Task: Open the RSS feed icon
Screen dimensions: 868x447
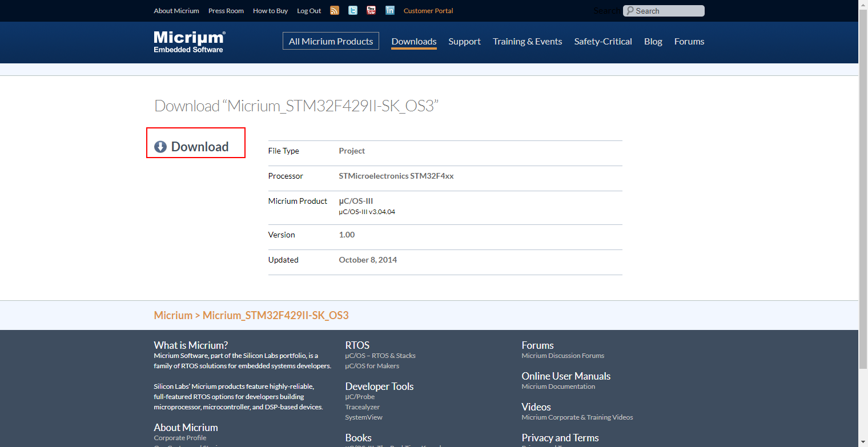Action: tap(335, 10)
